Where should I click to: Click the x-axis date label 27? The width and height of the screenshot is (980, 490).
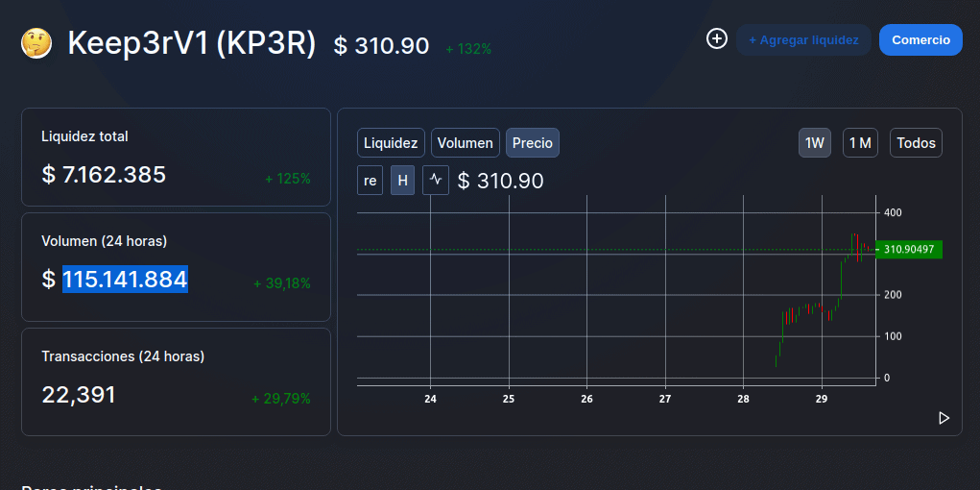pos(665,400)
